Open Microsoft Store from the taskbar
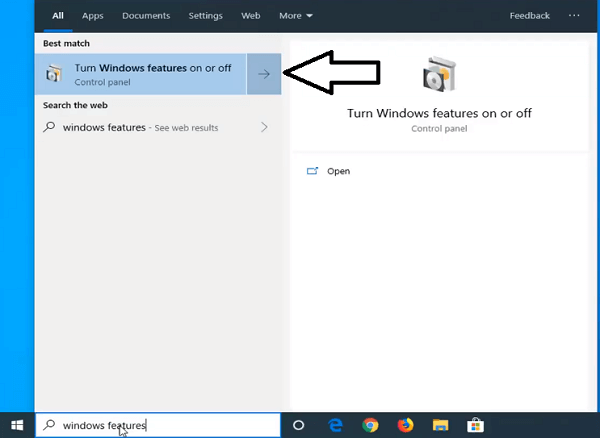This screenshot has height=438, width=600. click(x=475, y=425)
